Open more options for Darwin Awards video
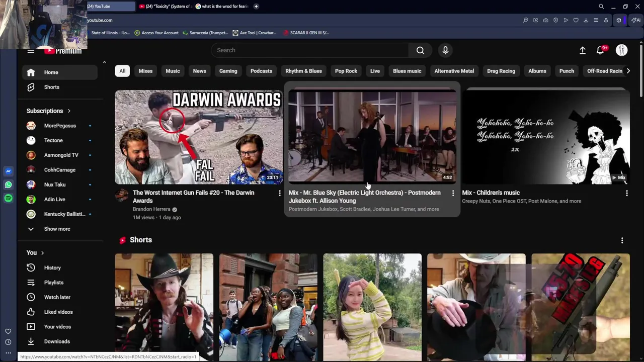Image resolution: width=644 pixels, height=362 pixels. point(280,193)
